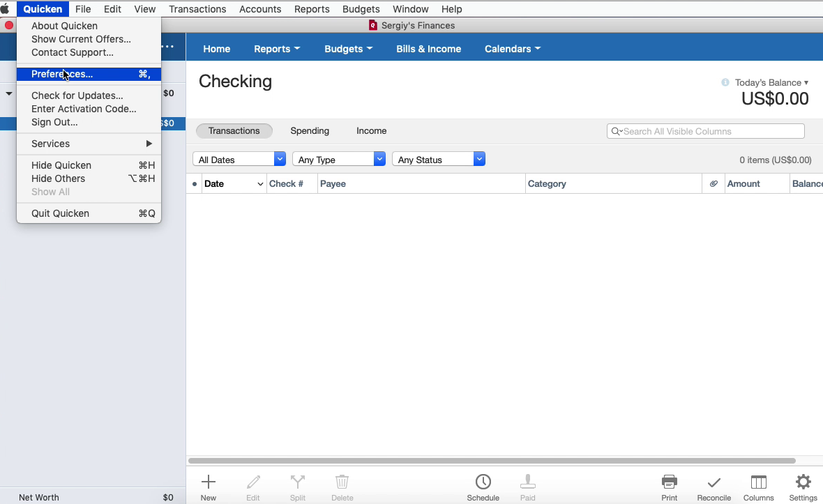The width and height of the screenshot is (823, 504).
Task: Switch to the Income tab
Action: [372, 131]
